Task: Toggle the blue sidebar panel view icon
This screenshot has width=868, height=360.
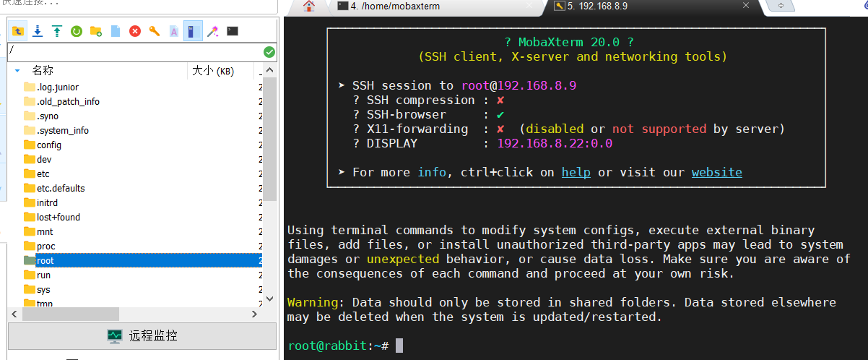Action: 192,31
